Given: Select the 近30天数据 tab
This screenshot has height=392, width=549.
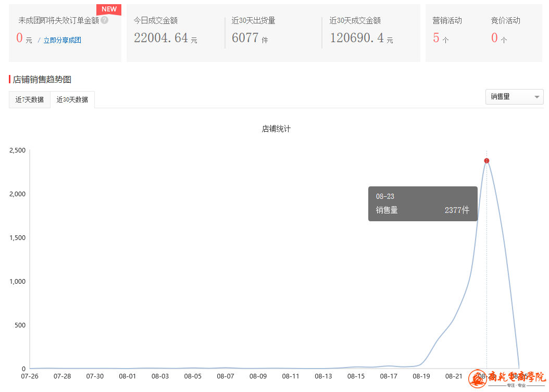Looking at the screenshot, I should (72, 99).
